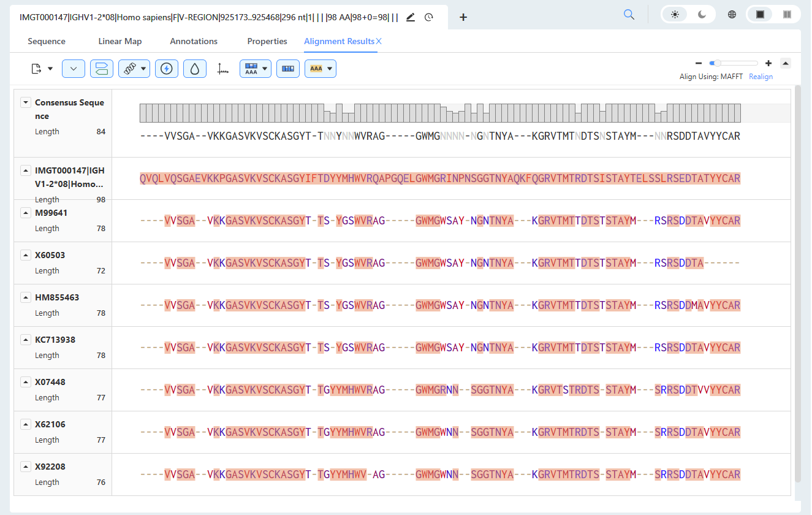The width and height of the screenshot is (812, 515).
Task: Click the yellow highlighted AAA button
Action: point(316,69)
